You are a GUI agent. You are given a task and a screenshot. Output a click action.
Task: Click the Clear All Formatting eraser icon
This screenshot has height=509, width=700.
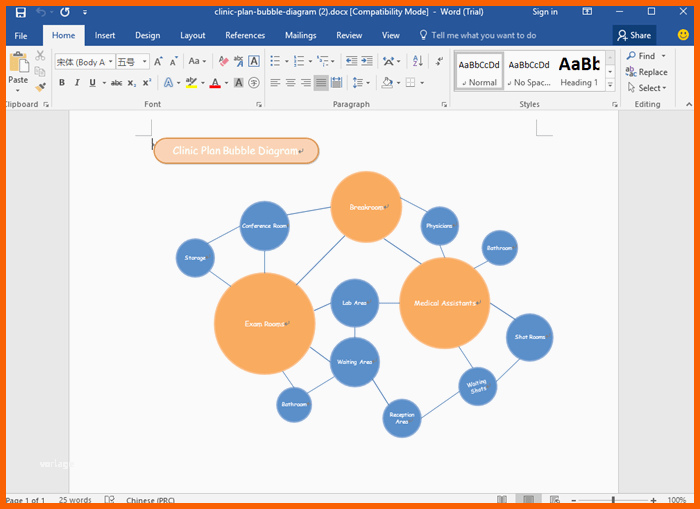pos(223,61)
